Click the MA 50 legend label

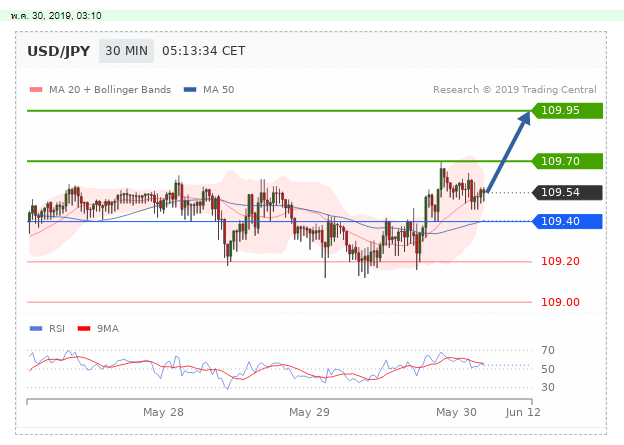[x=218, y=90]
